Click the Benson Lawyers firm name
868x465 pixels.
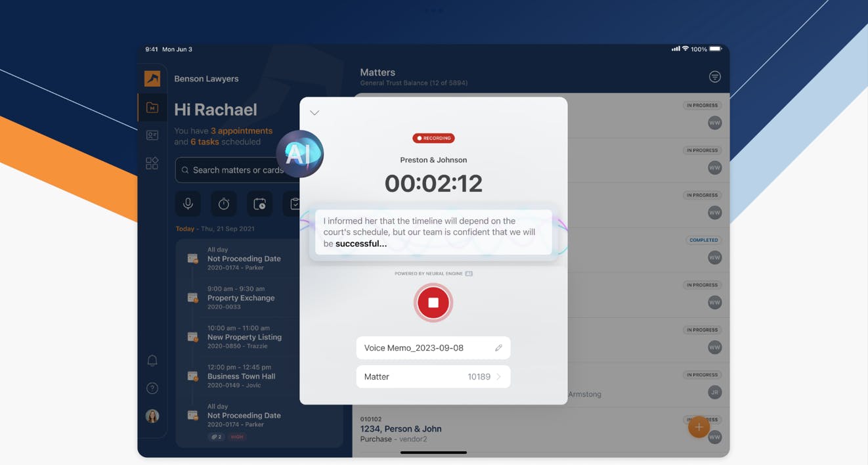click(x=206, y=79)
